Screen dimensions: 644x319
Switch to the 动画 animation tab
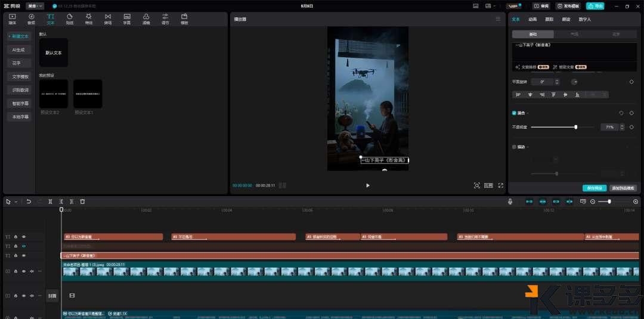point(532,19)
